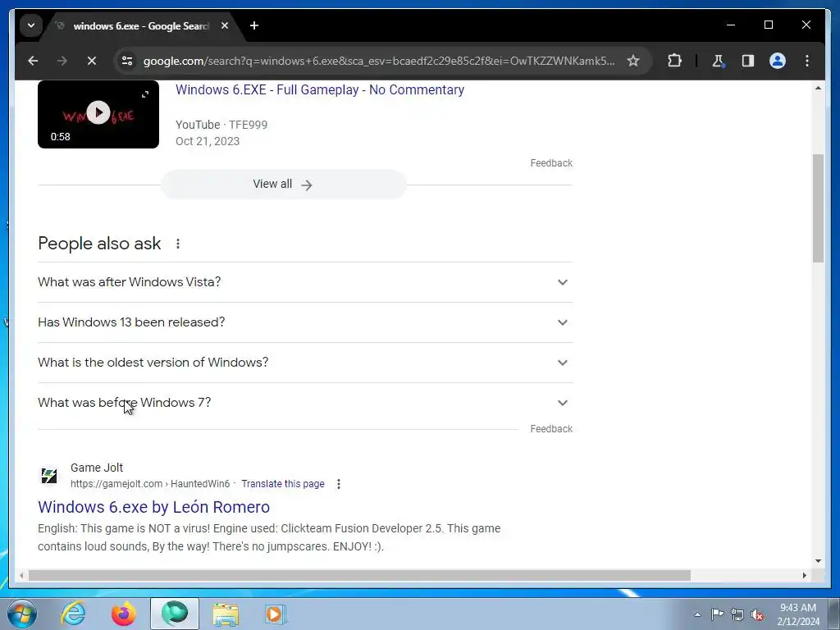This screenshot has width=840, height=630.
Task: Open the Extensions puzzle icon
Action: pos(674,61)
